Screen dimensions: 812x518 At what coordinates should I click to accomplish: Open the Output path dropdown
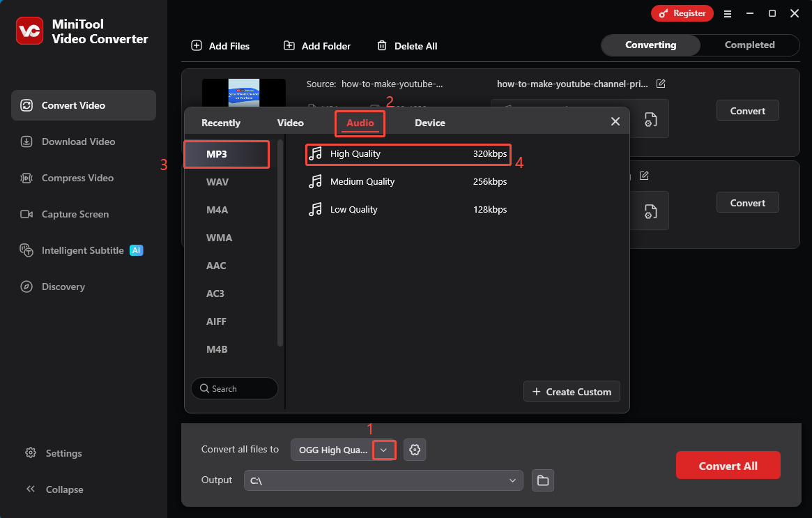pyautogui.click(x=514, y=480)
